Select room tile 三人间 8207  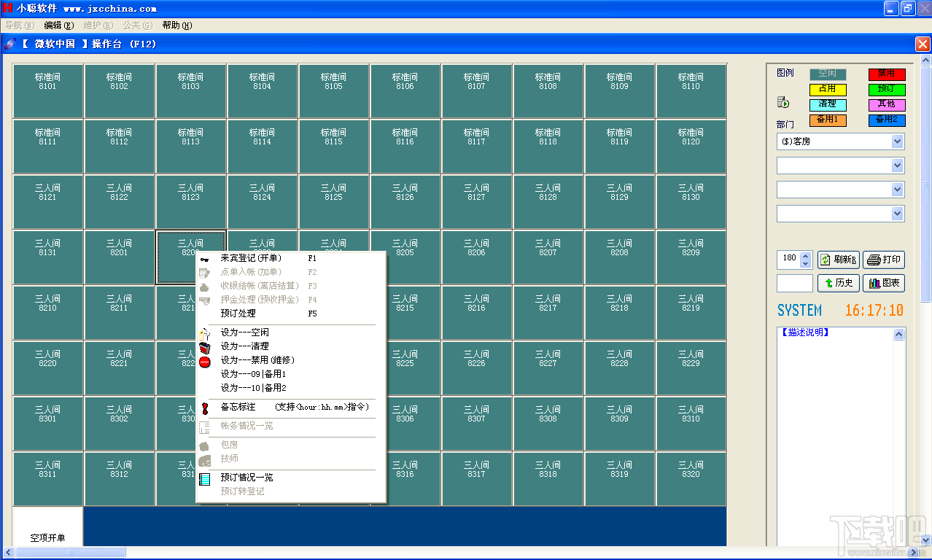pyautogui.click(x=548, y=257)
